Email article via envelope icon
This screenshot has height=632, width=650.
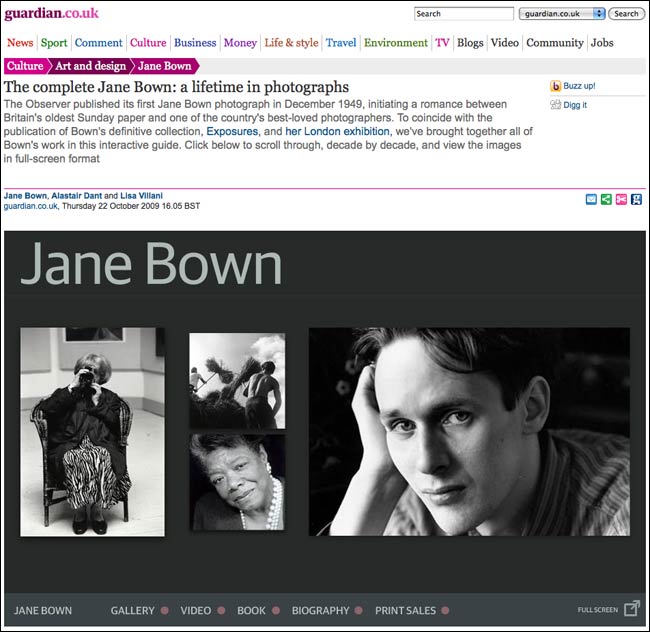click(x=591, y=199)
